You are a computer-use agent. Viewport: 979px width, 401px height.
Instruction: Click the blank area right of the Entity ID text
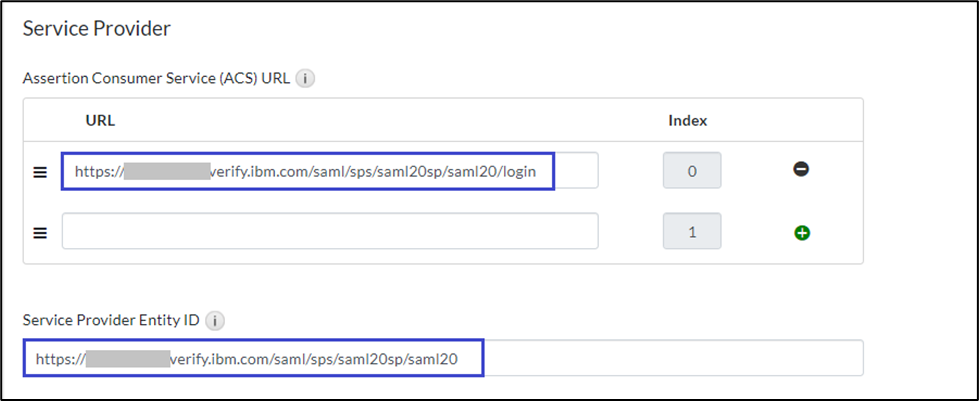670,358
